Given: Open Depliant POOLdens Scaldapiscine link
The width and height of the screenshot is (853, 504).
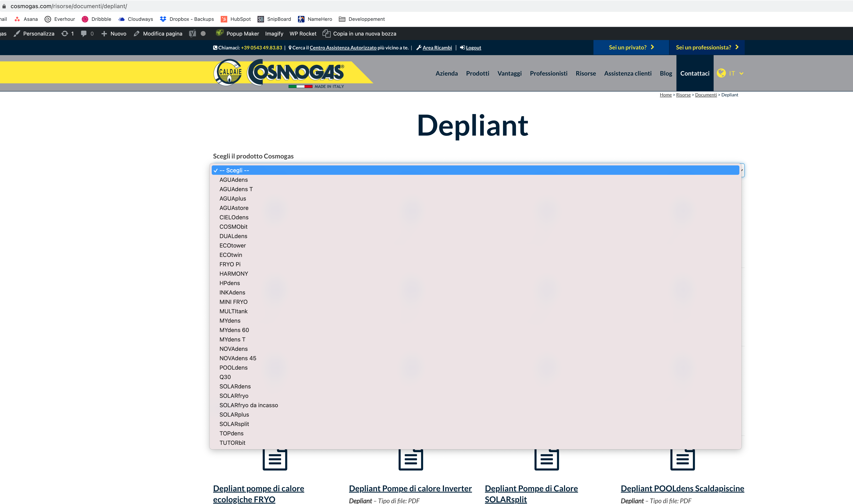Looking at the screenshot, I should coord(682,488).
